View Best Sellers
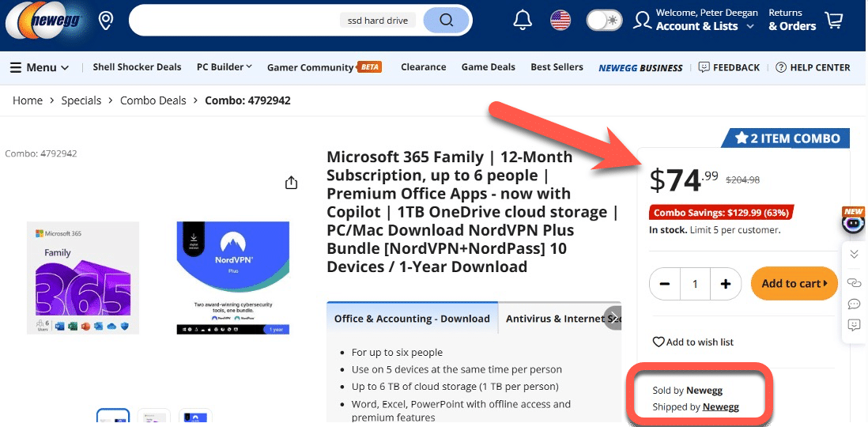Image resolution: width=868 pixels, height=427 pixels. 557,67
